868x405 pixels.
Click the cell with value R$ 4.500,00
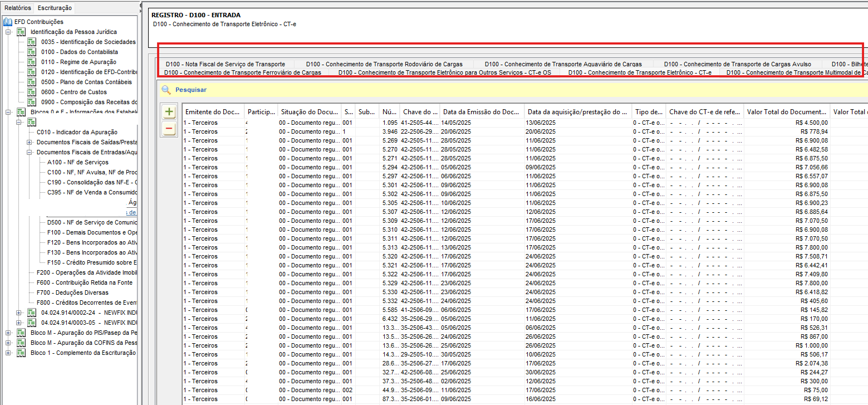tap(787, 123)
